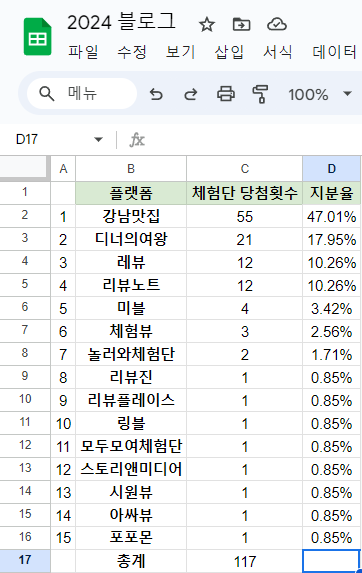Click the 메뉴 search field
Image resolution: width=362 pixels, height=573 pixels.
click(x=82, y=94)
